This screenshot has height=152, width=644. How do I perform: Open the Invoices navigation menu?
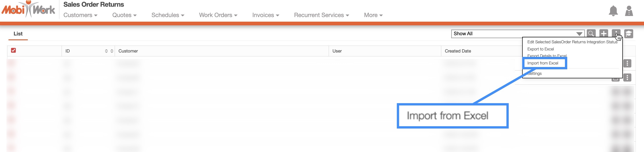pyautogui.click(x=265, y=15)
